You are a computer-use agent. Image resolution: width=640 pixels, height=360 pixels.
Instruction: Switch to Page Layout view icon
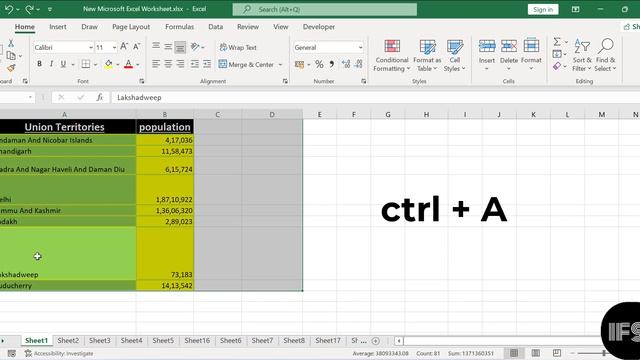[x=536, y=353]
